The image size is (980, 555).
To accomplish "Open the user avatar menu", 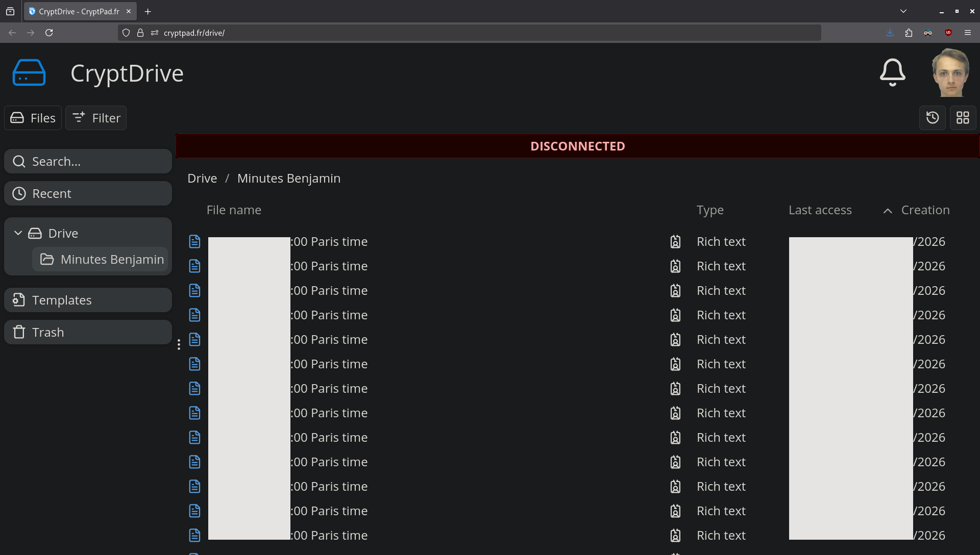I will click(x=950, y=72).
